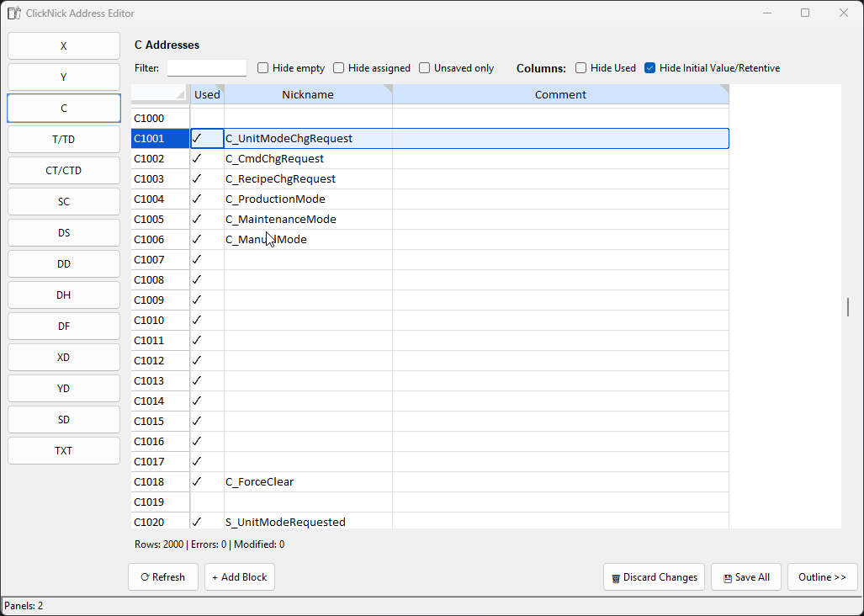Click the Used column filter triangle
Screen dimensions: 864x616
220,88
